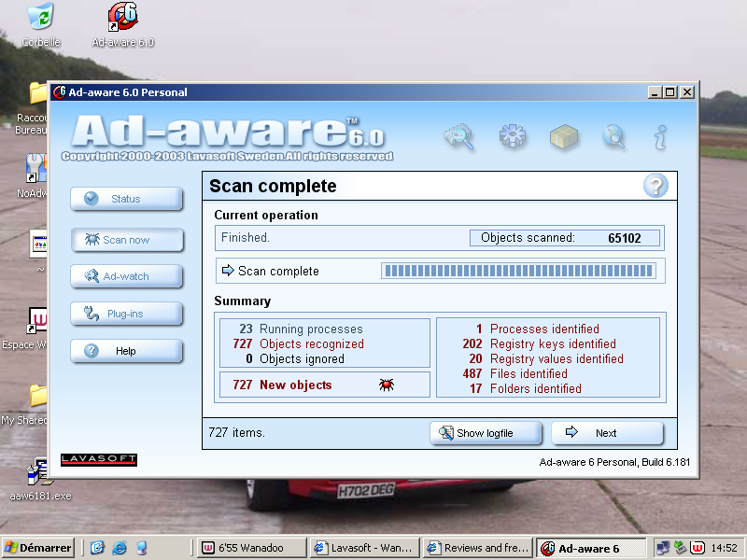This screenshot has width=747, height=560.
Task: Click "0 Objects ignored" text
Action: pyautogui.click(x=295, y=358)
